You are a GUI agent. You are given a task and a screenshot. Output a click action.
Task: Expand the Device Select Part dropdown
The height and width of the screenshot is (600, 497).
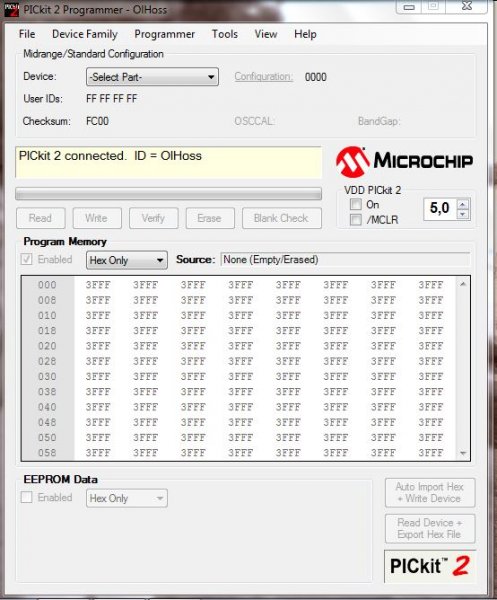coord(152,77)
